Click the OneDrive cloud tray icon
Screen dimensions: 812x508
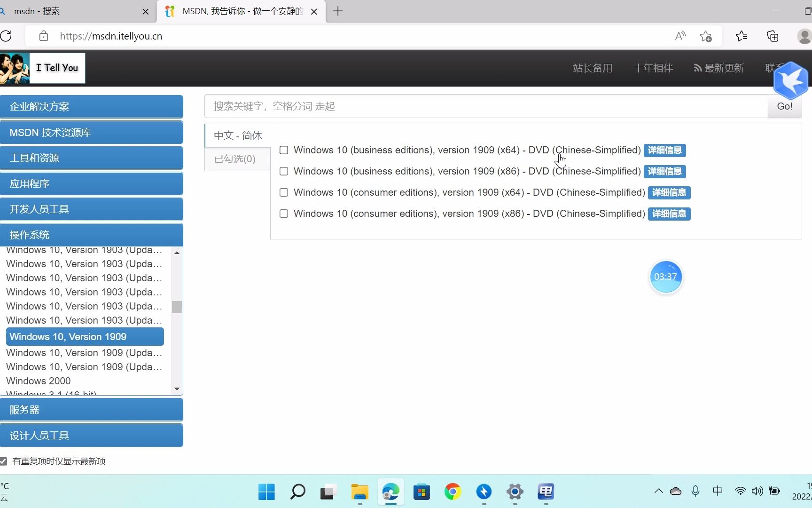pos(676,491)
